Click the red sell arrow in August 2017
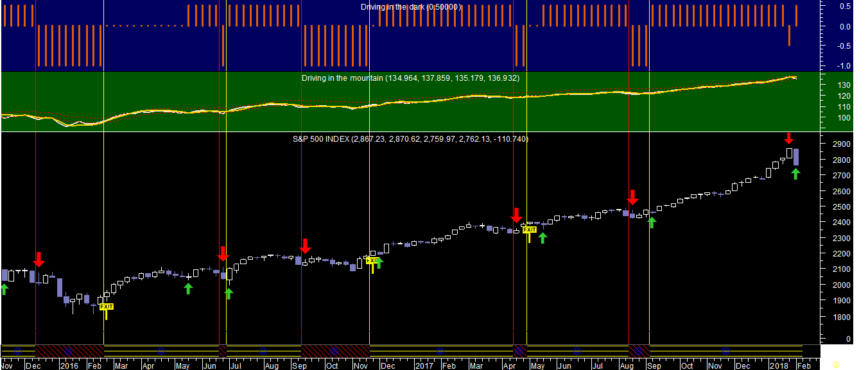Image resolution: width=868 pixels, height=370 pixels. [x=632, y=197]
